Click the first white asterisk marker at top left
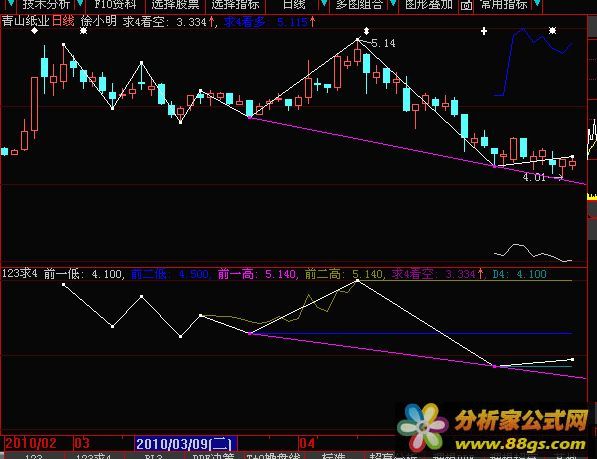Viewport: 597px width, 459px height. tap(83, 30)
